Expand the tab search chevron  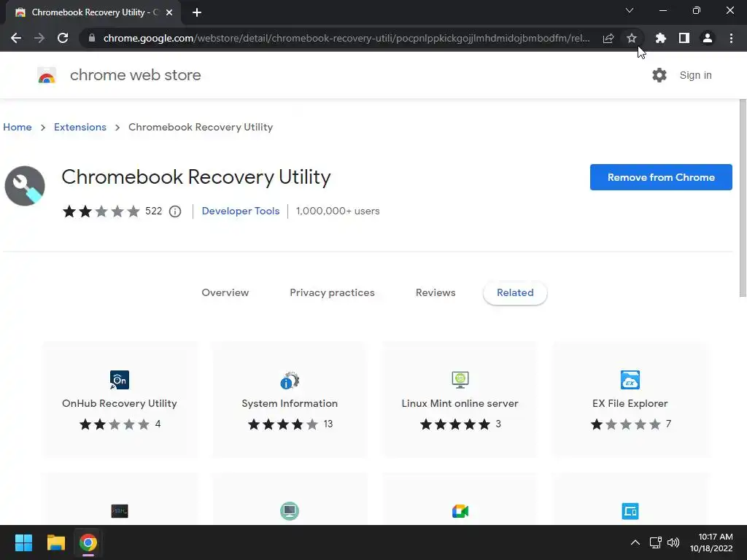[630, 10]
